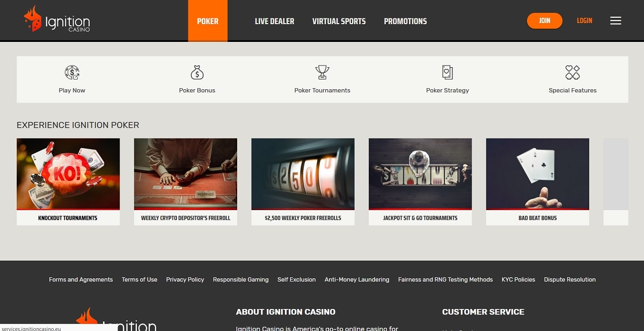Open the Knockout Tournaments KO image
The width and height of the screenshot is (644, 331).
coord(68,174)
